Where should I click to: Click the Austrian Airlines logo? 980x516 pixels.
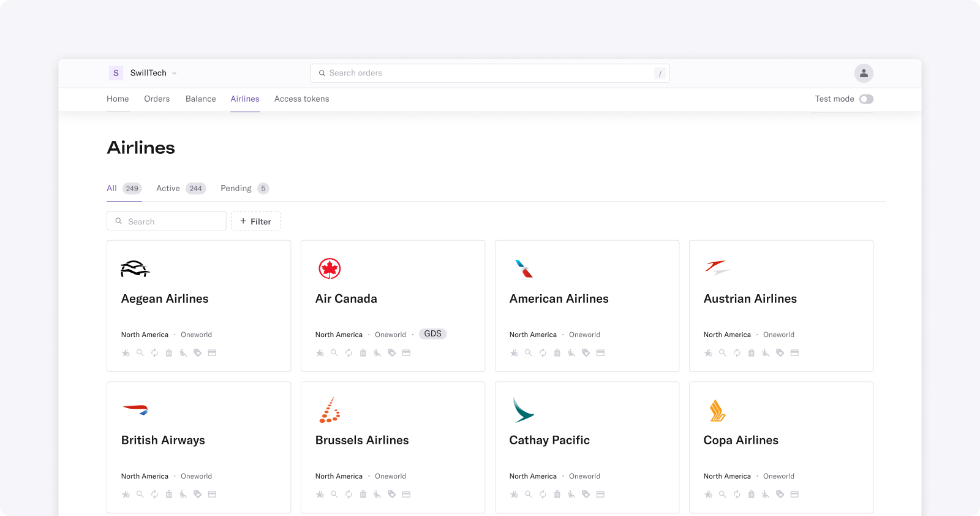pos(717,268)
